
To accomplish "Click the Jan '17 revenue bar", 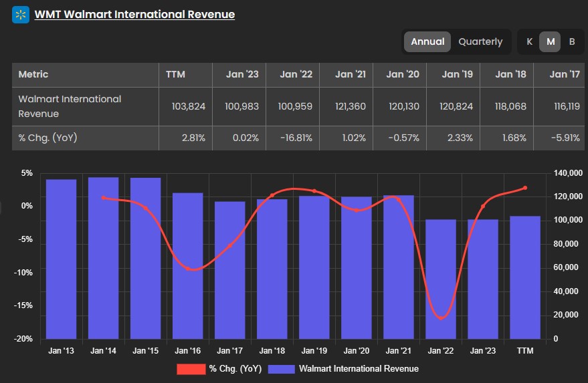I will 230,270.
